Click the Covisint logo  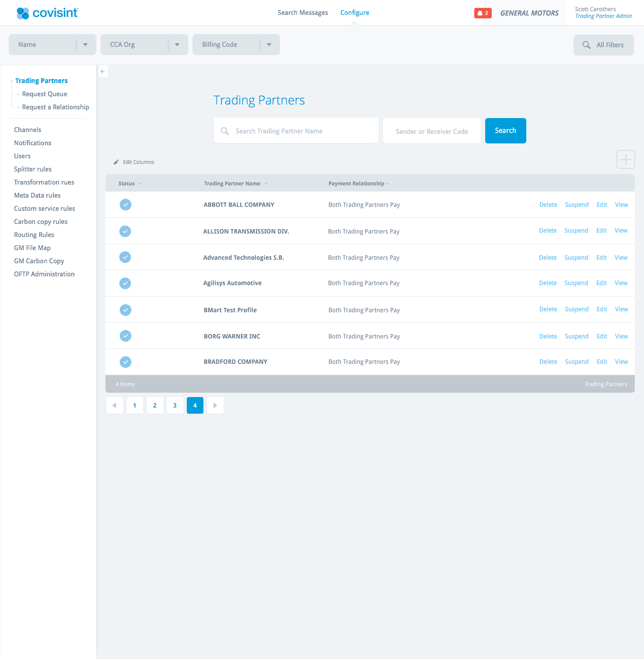point(47,13)
